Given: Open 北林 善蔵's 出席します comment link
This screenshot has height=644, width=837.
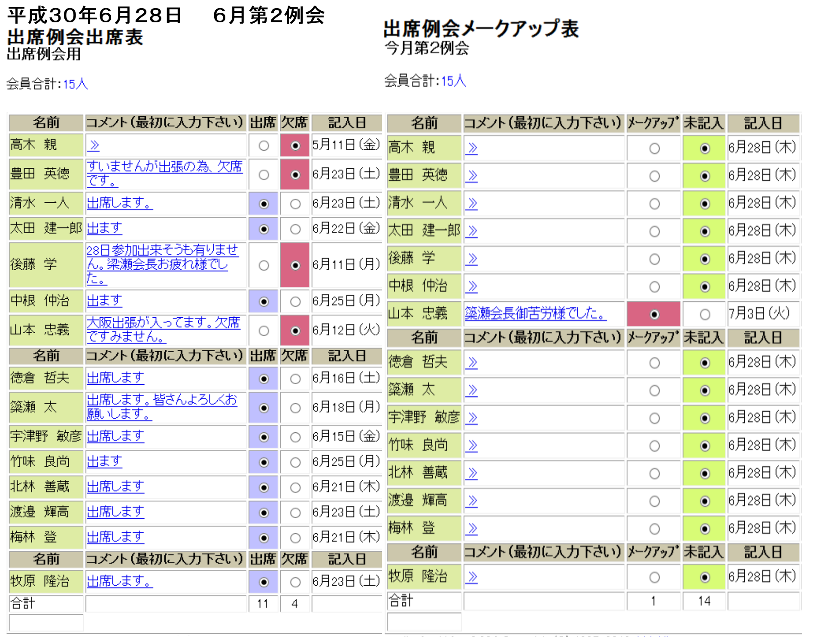Looking at the screenshot, I should point(115,486).
